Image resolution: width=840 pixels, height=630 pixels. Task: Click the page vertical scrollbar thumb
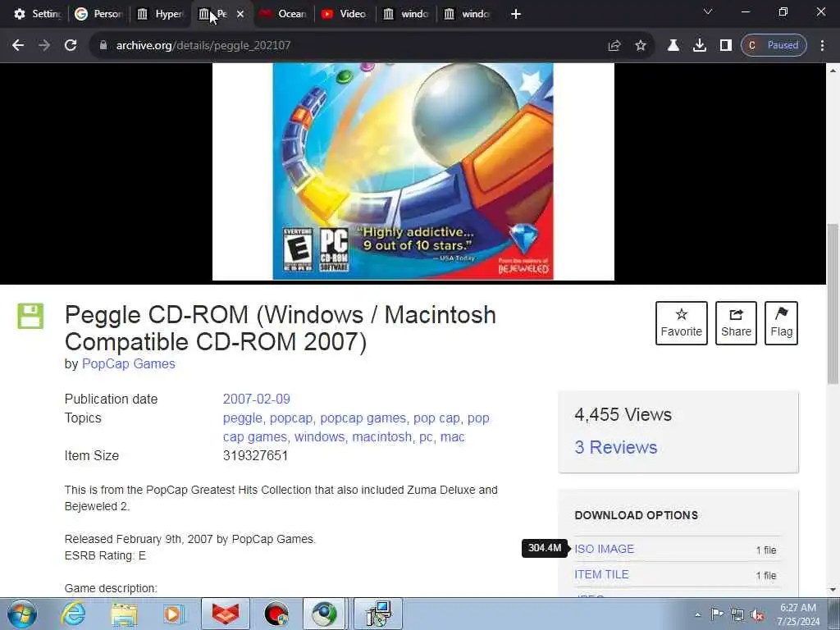(x=833, y=304)
